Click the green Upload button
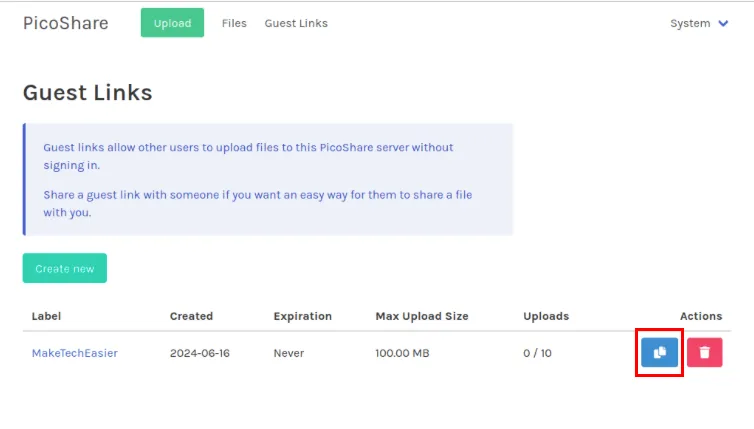The width and height of the screenshot is (754, 429). pyautogui.click(x=172, y=23)
